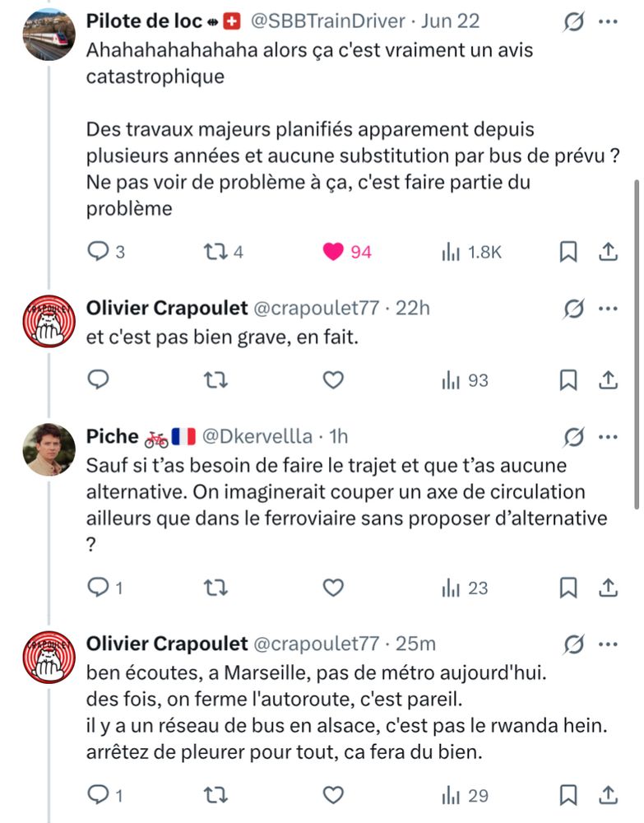View analytics showing 93 views
Image resolution: width=644 pixels, height=823 pixels.
pos(465,380)
